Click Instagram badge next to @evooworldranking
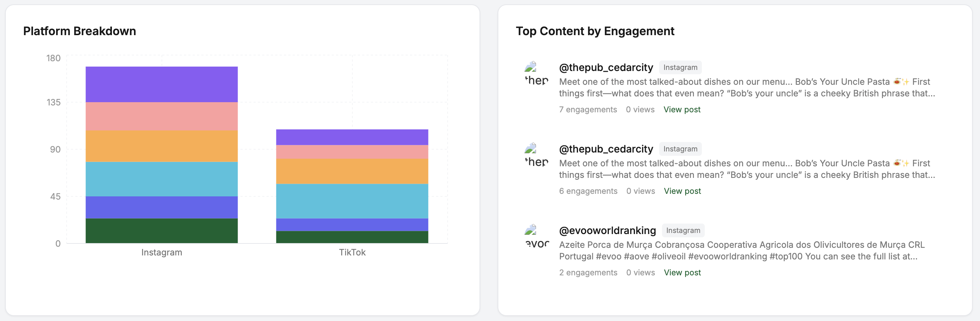980x321 pixels. click(x=683, y=230)
